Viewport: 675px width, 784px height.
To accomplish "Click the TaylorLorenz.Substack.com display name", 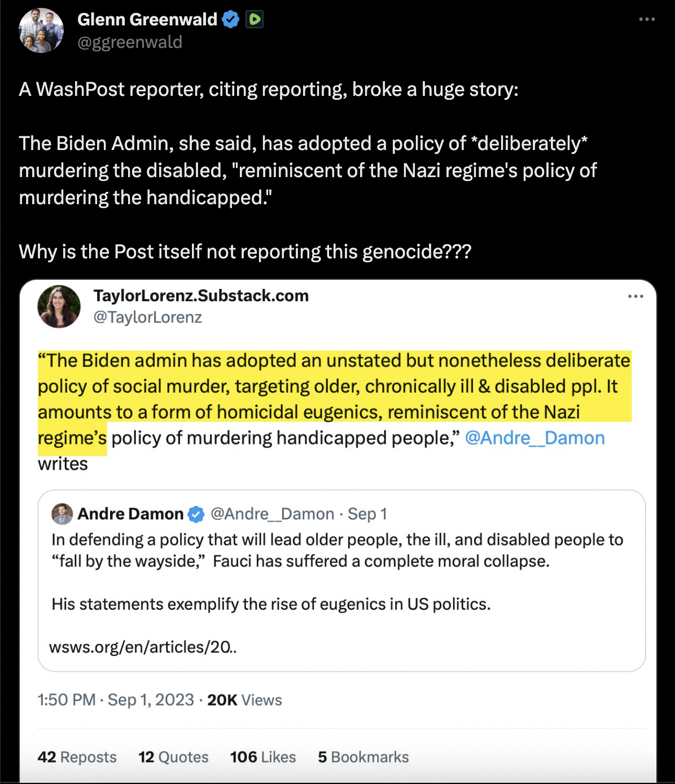I will click(201, 296).
